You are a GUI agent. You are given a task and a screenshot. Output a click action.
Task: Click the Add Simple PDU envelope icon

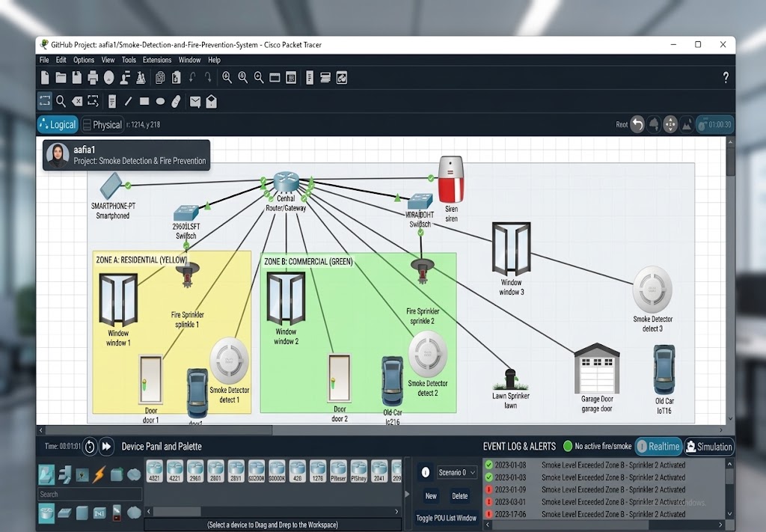(195, 102)
